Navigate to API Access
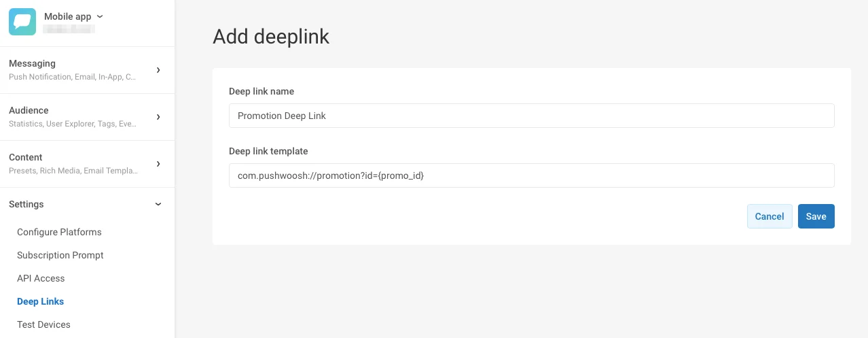Viewport: 868px width, 338px height. point(41,278)
